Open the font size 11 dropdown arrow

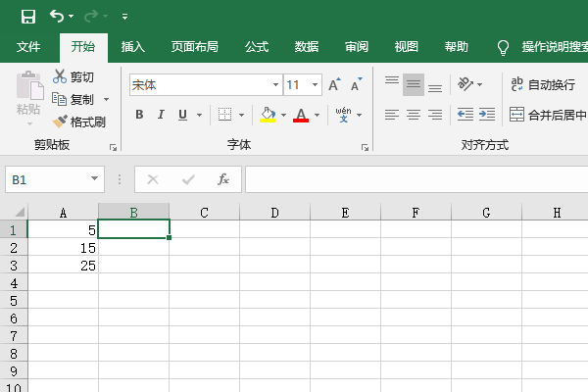315,85
